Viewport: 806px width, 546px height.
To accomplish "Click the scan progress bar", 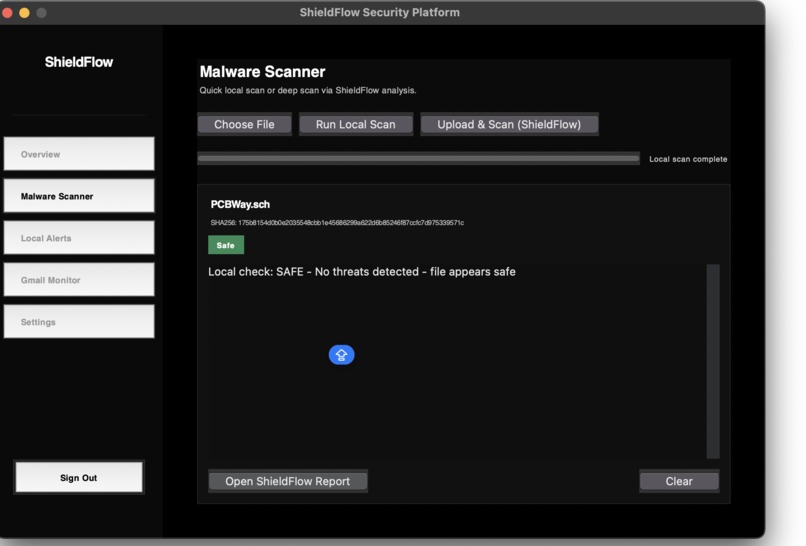I will (x=418, y=158).
